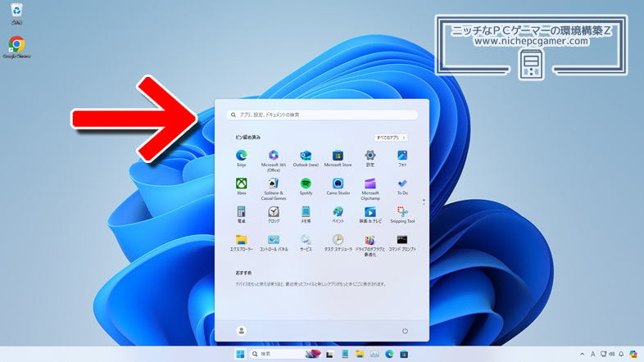Viewport: 644px width, 362px height.
Task: Open the Services app
Action: click(x=306, y=242)
